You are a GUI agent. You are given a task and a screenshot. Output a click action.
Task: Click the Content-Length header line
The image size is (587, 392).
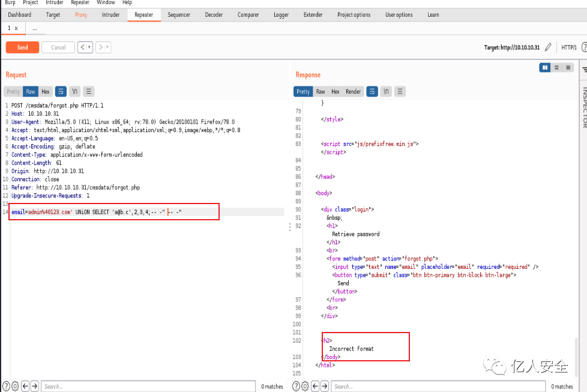[x=37, y=163]
